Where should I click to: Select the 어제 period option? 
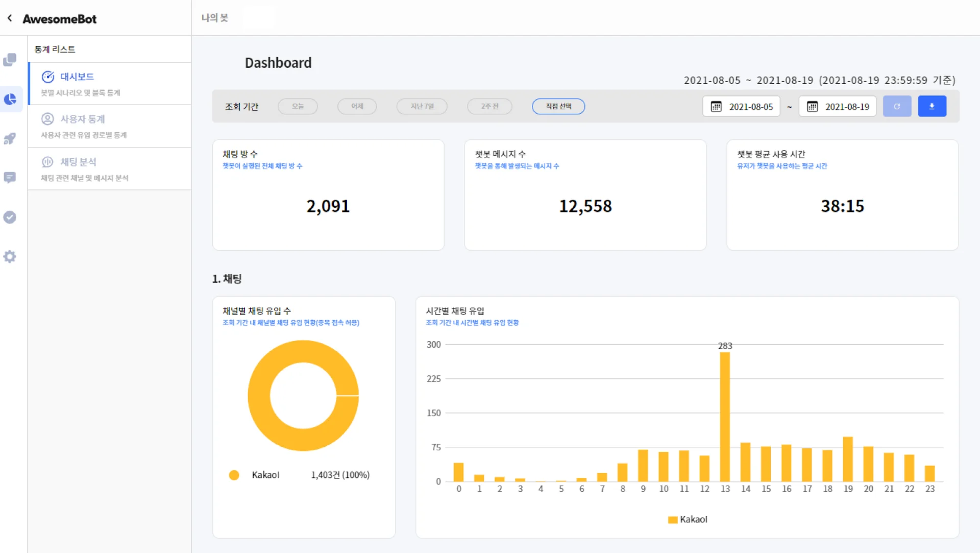point(357,106)
